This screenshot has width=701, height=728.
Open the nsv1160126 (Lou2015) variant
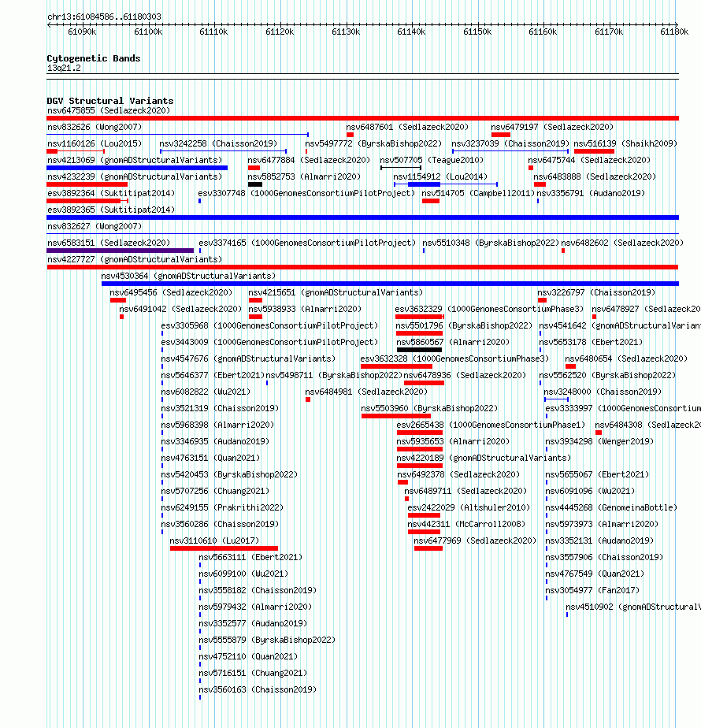(x=95, y=144)
